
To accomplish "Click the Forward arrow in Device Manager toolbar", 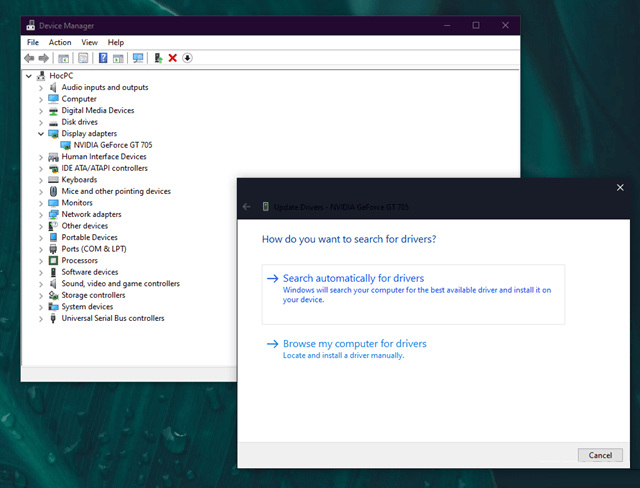I will coord(43,58).
